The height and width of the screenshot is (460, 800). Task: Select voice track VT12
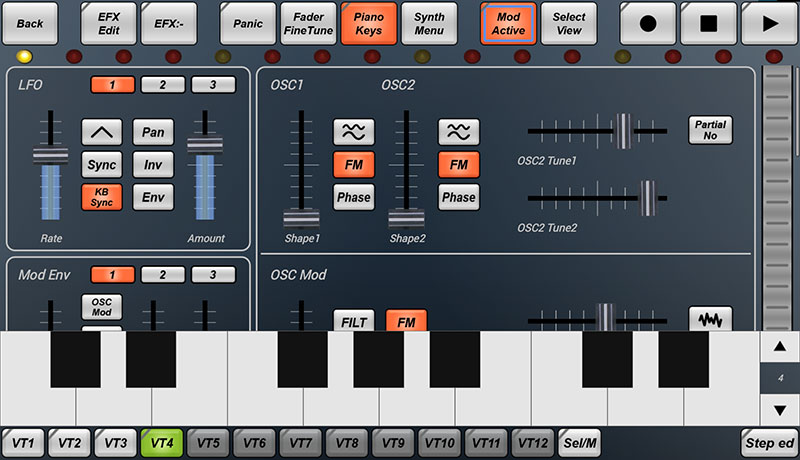(x=533, y=443)
